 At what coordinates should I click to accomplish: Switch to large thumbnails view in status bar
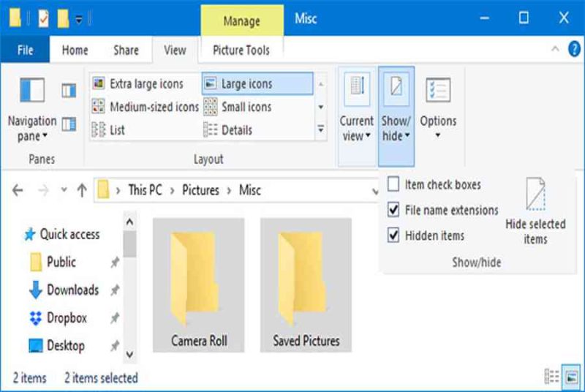point(572,377)
